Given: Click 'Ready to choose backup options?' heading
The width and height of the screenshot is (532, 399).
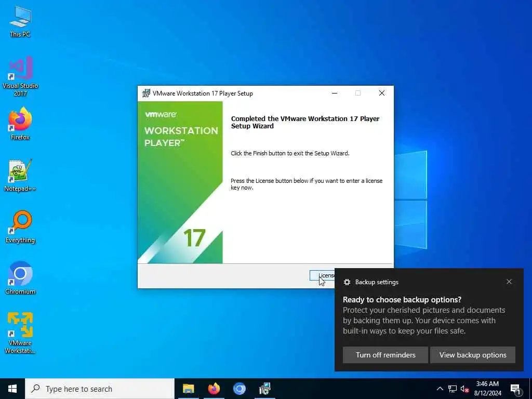Looking at the screenshot, I should 402,300.
